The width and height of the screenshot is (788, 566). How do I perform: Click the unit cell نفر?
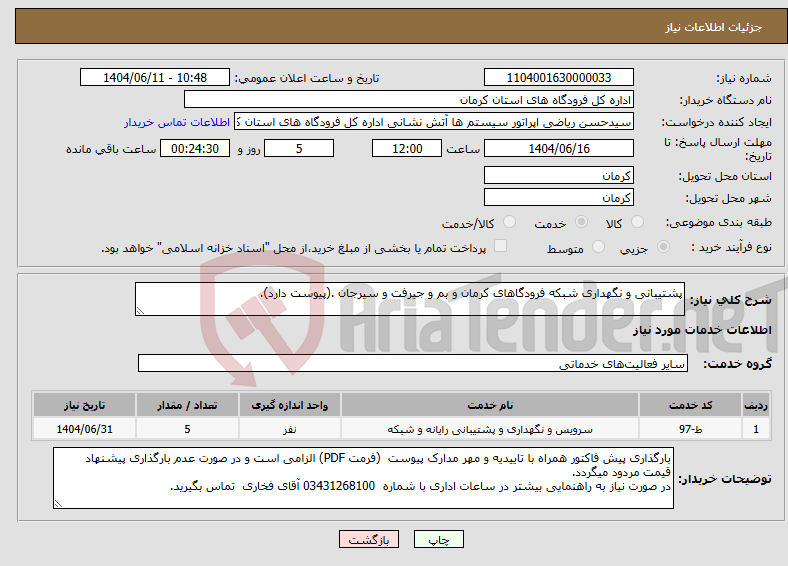point(289,429)
